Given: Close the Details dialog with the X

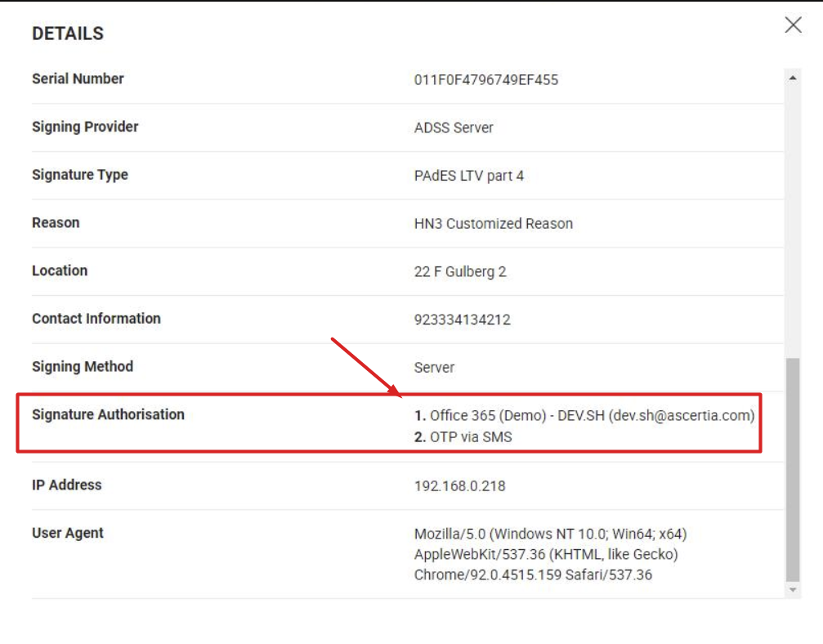Looking at the screenshot, I should coord(793,25).
